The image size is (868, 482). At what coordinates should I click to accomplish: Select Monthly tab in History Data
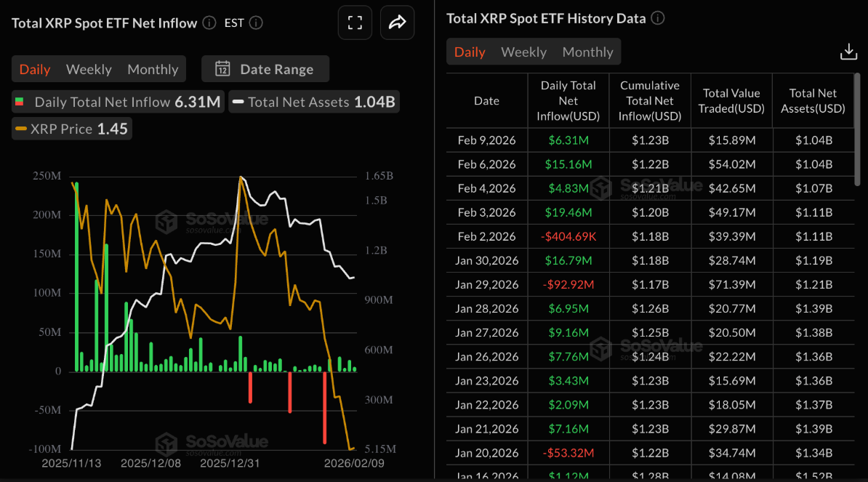587,52
